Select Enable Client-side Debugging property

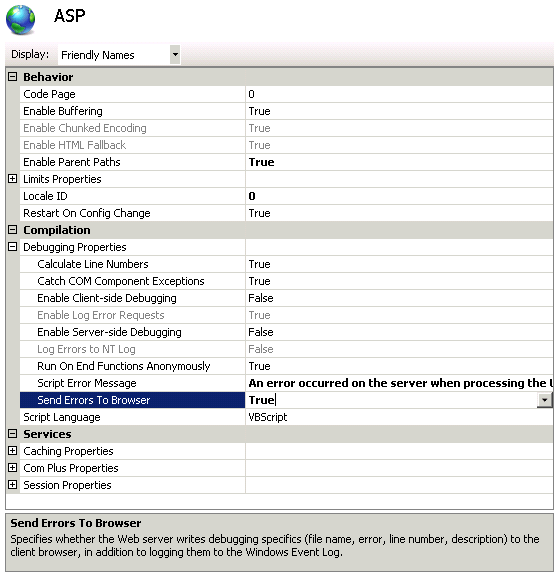coord(106,298)
